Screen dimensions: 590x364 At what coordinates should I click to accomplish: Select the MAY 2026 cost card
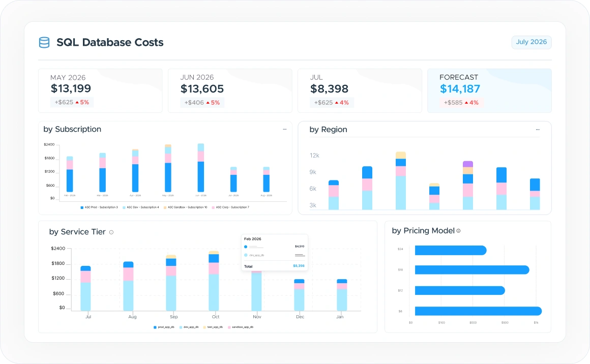point(100,90)
